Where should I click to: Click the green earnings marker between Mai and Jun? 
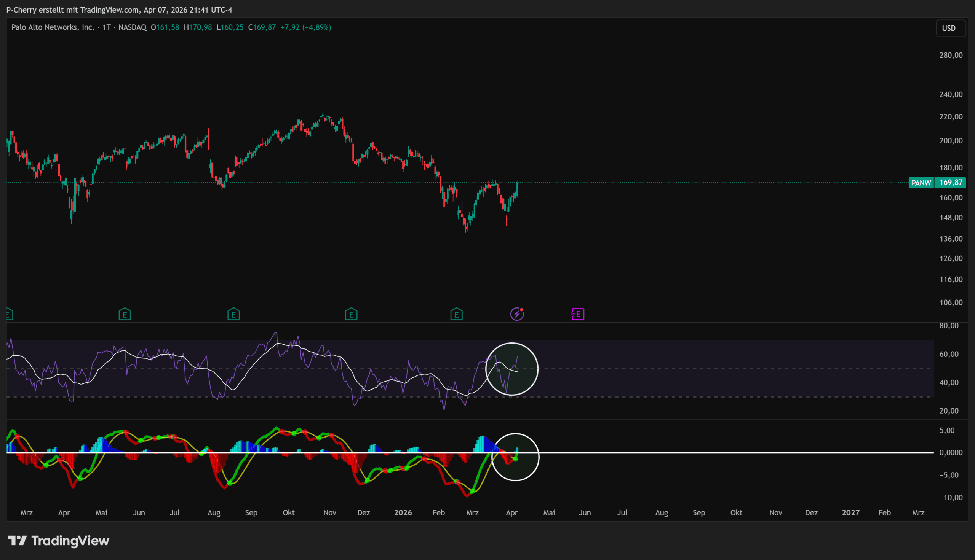point(125,314)
